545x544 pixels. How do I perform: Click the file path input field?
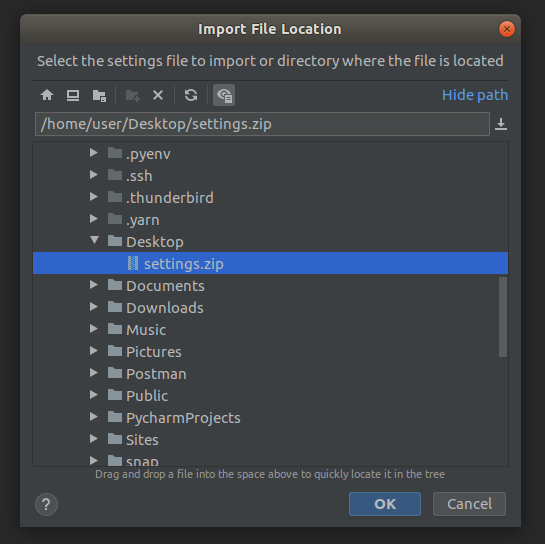pos(262,124)
